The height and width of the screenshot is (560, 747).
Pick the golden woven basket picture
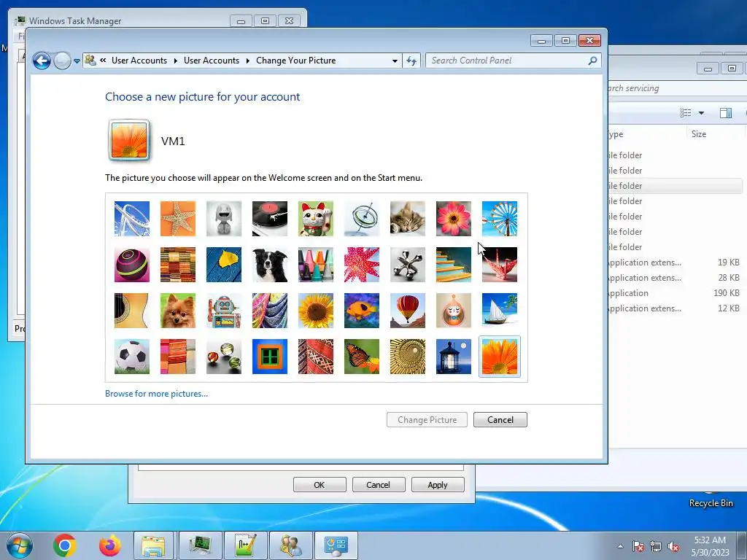click(408, 357)
